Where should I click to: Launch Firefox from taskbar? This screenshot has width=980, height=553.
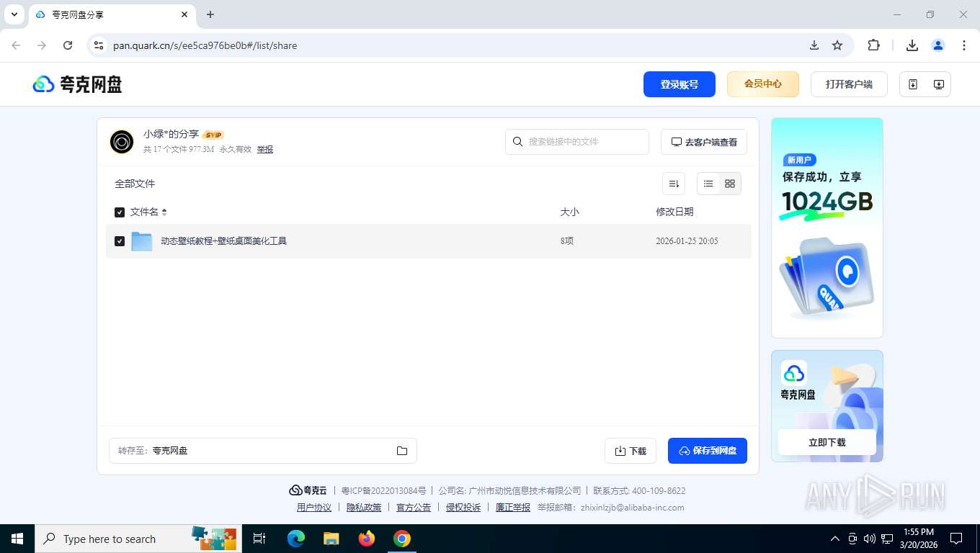[x=367, y=539]
